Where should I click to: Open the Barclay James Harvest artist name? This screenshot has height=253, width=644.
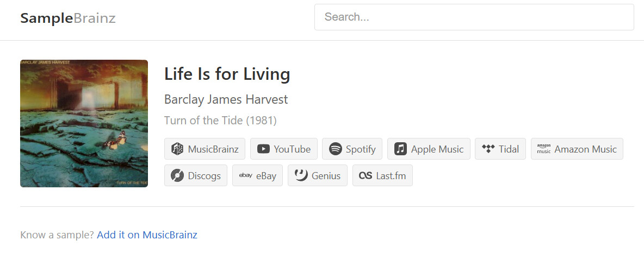coord(226,99)
